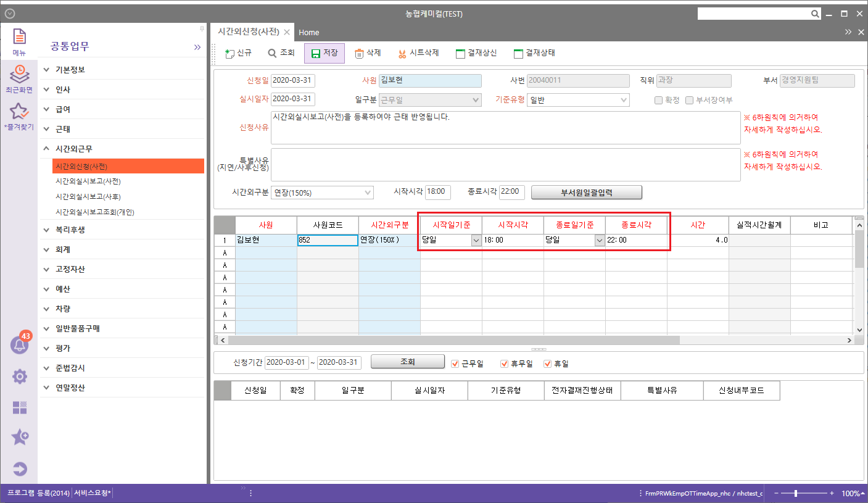The height and width of the screenshot is (503, 868).
Task: Click the 시트삭제 sheet delete toolbar button
Action: pyautogui.click(x=418, y=54)
